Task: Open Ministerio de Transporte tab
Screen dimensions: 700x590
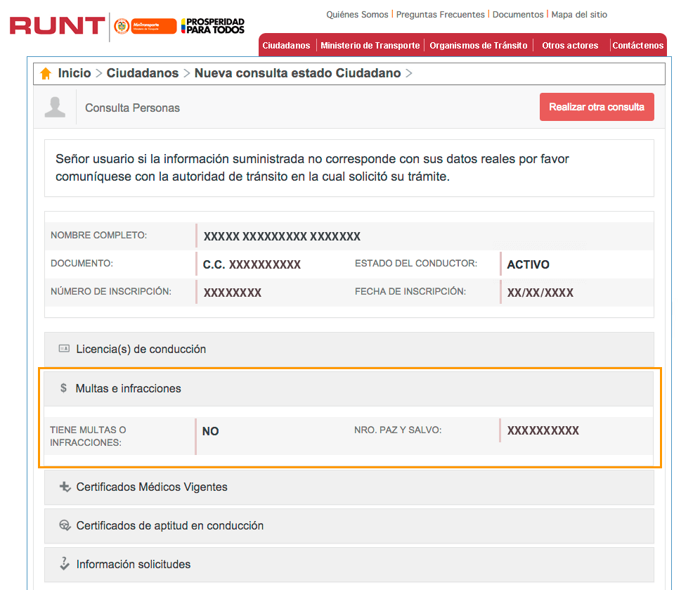Action: click(370, 45)
